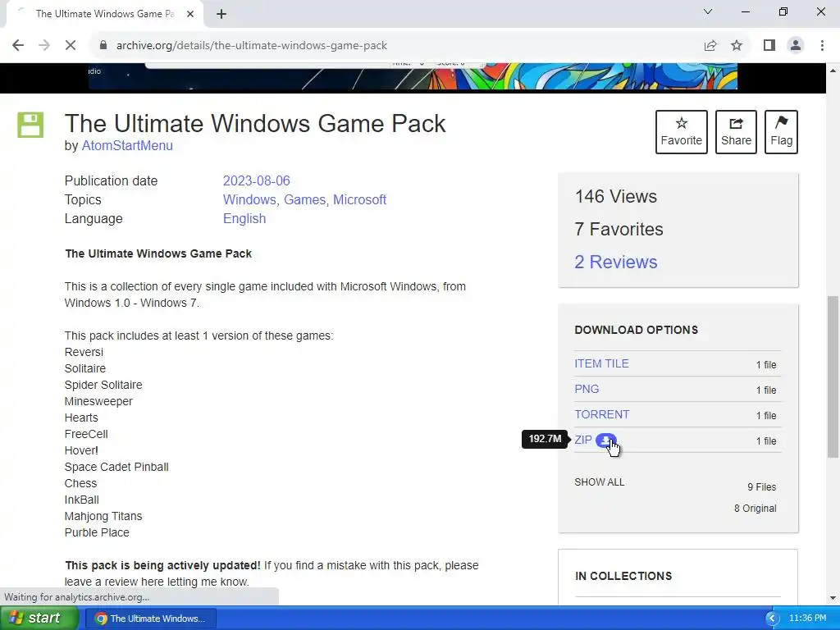The image size is (840, 630).
Task: Click SHOW ALL files
Action: (599, 482)
